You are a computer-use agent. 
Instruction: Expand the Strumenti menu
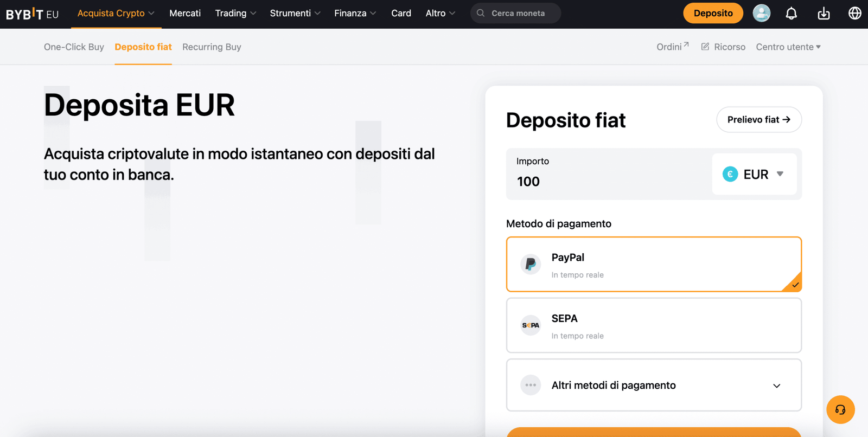(295, 13)
